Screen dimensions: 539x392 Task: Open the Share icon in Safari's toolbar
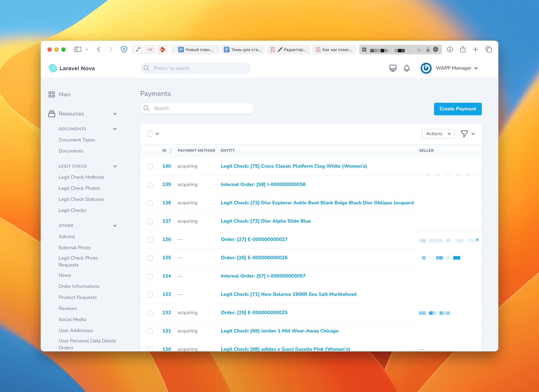(x=463, y=49)
